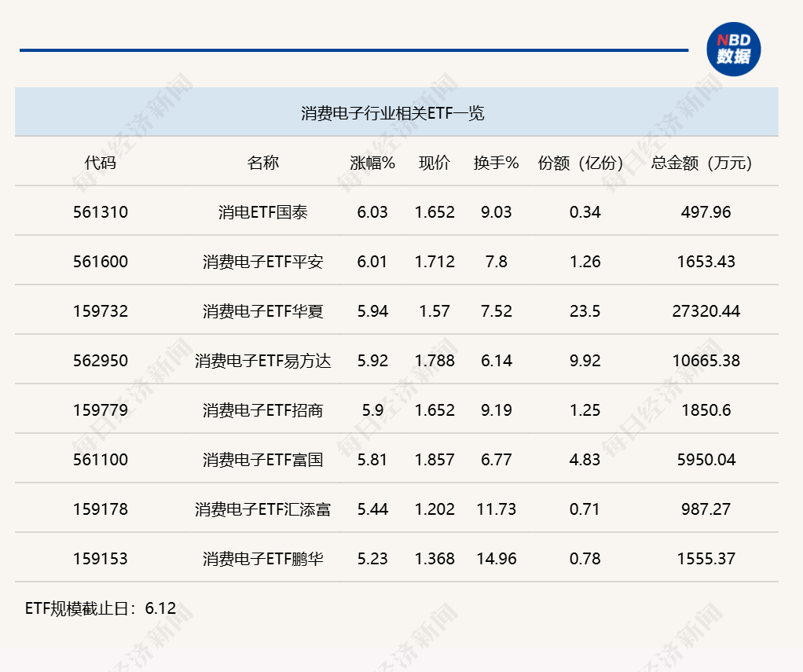Click the total amount 987.27
Screen dimensions: 803x672
706,509
